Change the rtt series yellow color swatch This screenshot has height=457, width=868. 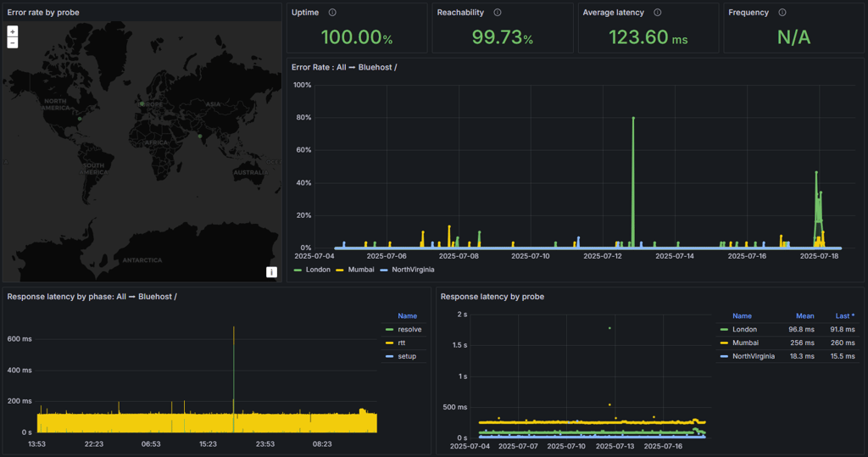coord(389,343)
